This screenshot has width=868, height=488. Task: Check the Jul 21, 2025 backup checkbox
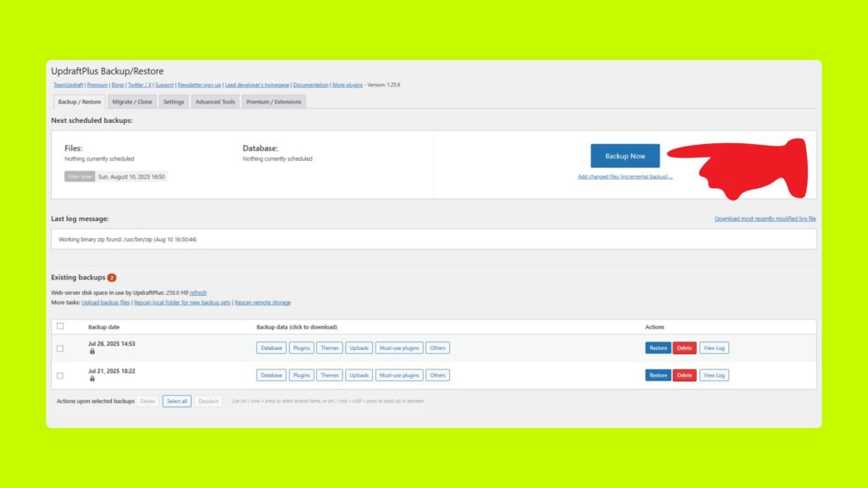59,374
